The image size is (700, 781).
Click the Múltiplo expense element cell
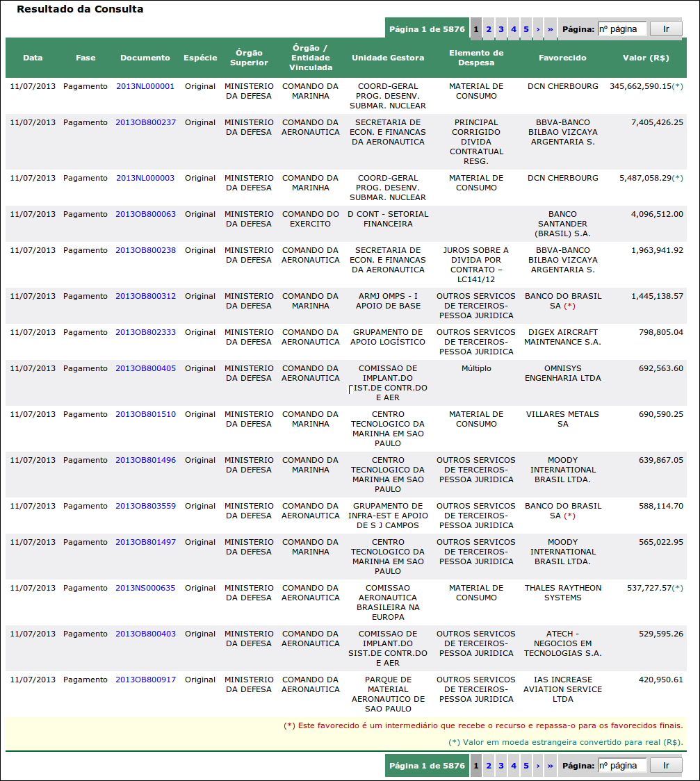[476, 368]
